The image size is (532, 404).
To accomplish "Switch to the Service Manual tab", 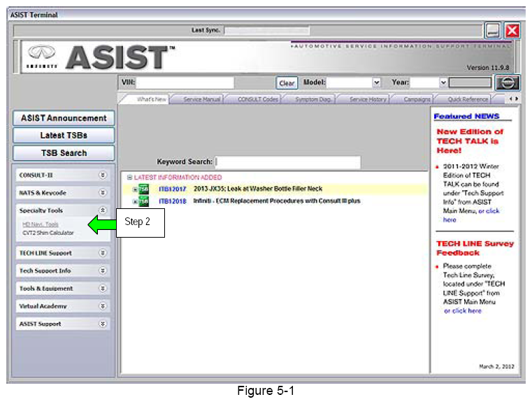I will (x=201, y=100).
